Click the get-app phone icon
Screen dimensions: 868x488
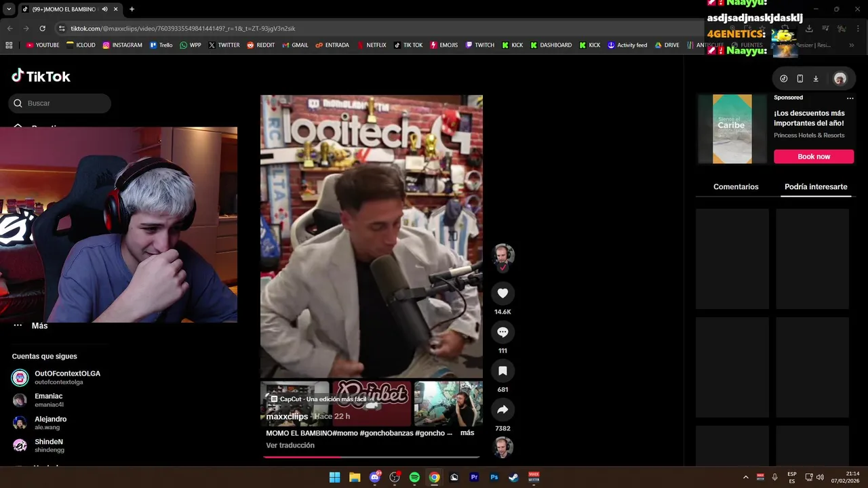(800, 79)
